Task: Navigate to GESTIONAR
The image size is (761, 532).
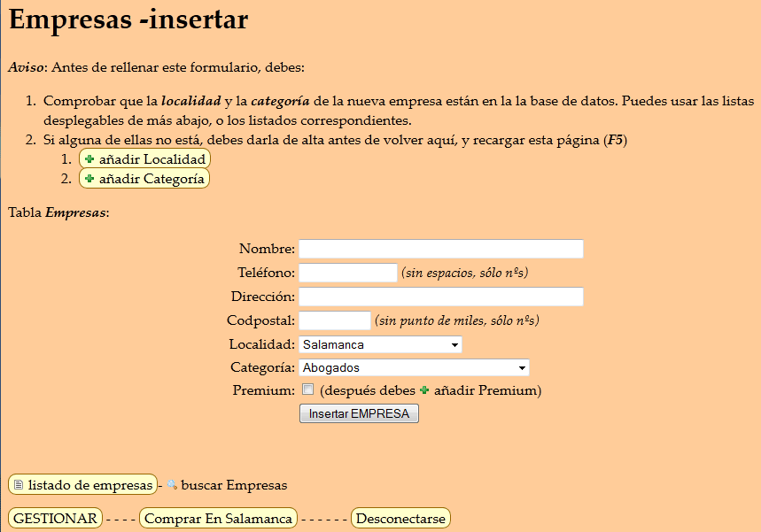Action: (55, 519)
